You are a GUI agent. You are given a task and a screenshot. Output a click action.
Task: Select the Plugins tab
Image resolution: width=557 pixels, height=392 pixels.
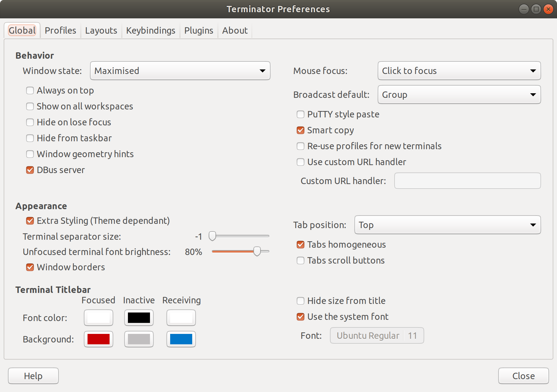199,30
